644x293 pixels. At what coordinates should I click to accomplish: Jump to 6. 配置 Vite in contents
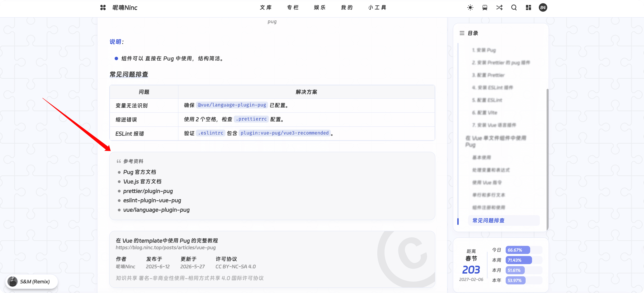coord(485,112)
